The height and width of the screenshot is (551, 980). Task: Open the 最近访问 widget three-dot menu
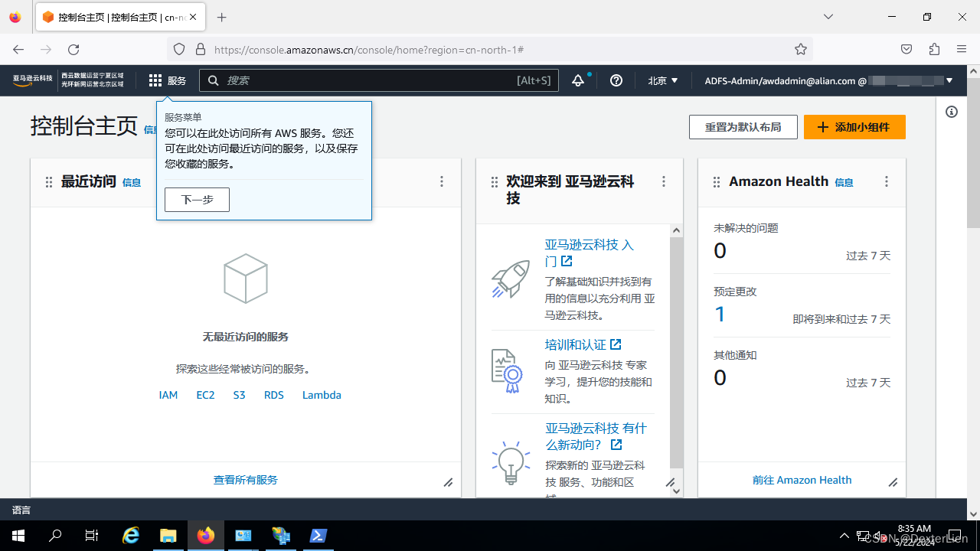pos(442,181)
